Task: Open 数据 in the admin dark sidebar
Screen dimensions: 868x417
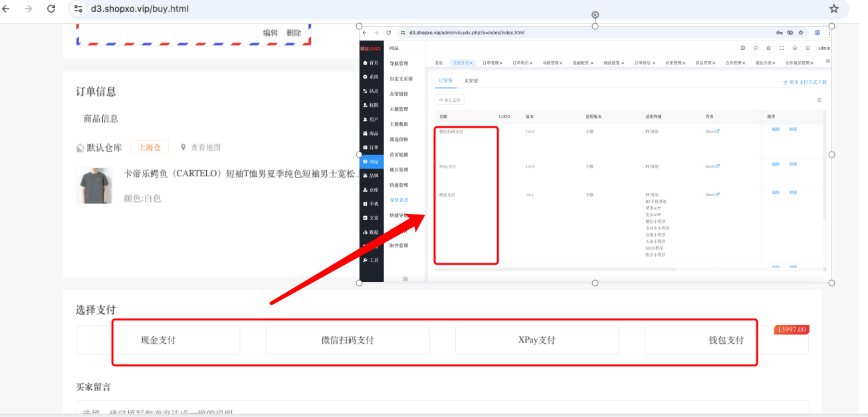Action: click(x=371, y=232)
